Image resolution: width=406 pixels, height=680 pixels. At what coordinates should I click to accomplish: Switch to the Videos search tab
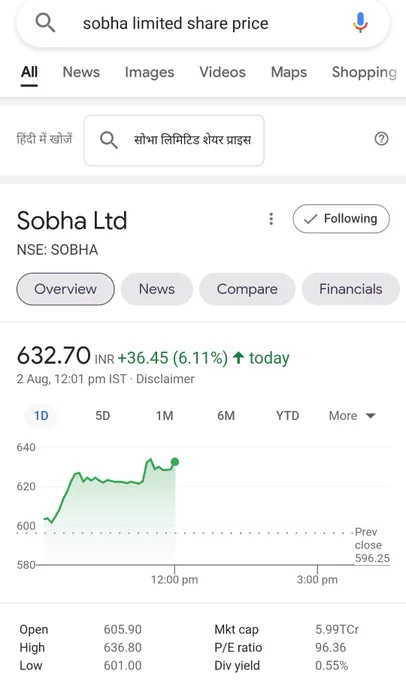(x=223, y=72)
